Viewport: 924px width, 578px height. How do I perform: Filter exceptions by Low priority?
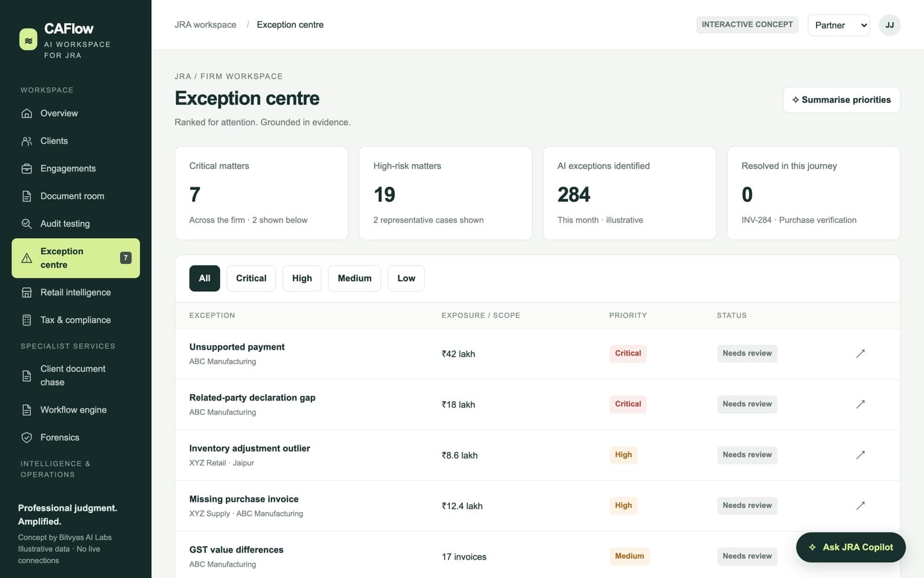pyautogui.click(x=406, y=278)
